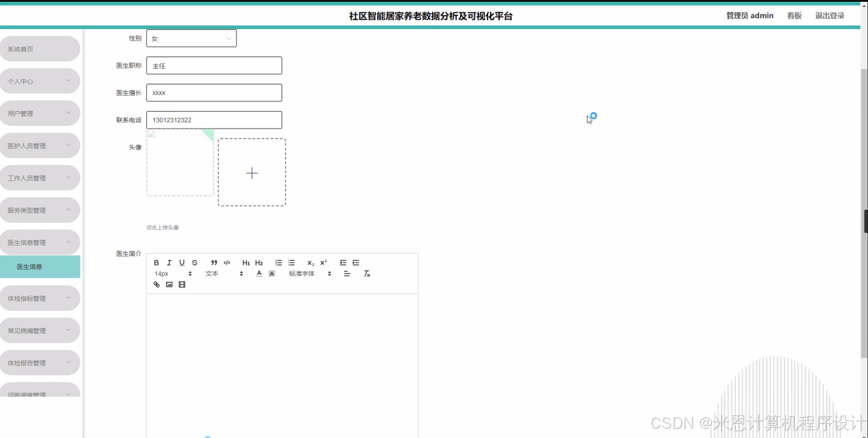The width and height of the screenshot is (868, 438).
Task: Toggle bold formatting in the doctor intro editor
Action: 157,262
